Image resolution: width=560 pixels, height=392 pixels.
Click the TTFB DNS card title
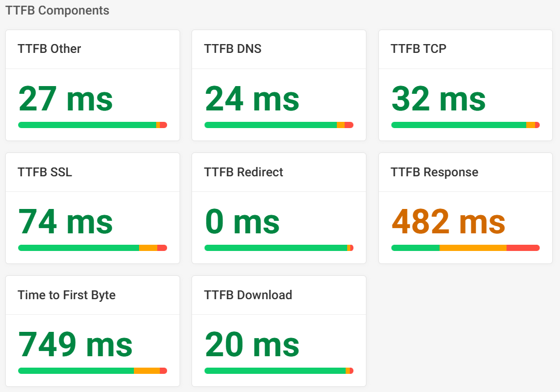click(233, 49)
